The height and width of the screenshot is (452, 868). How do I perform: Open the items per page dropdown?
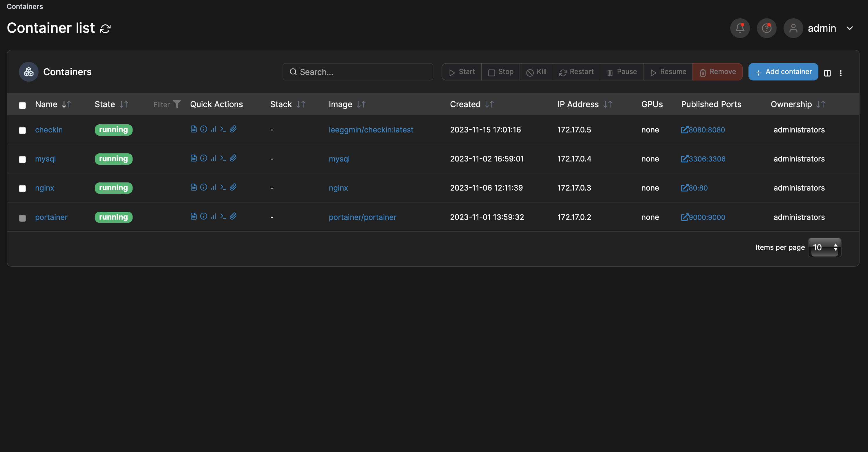[824, 247]
